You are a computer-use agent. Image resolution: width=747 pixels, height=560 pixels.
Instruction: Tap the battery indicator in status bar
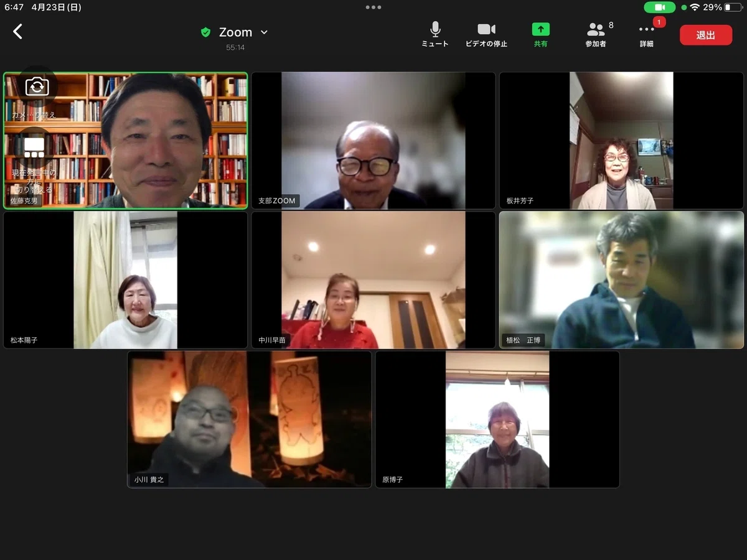(x=733, y=7)
